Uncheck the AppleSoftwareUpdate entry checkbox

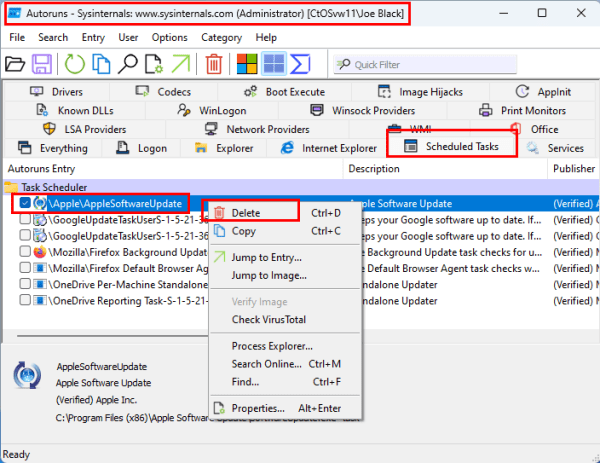26,204
